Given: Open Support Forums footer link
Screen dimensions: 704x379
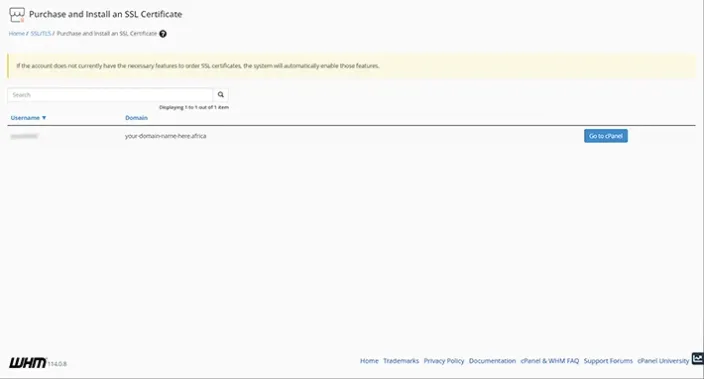Looking at the screenshot, I should click(x=608, y=361).
